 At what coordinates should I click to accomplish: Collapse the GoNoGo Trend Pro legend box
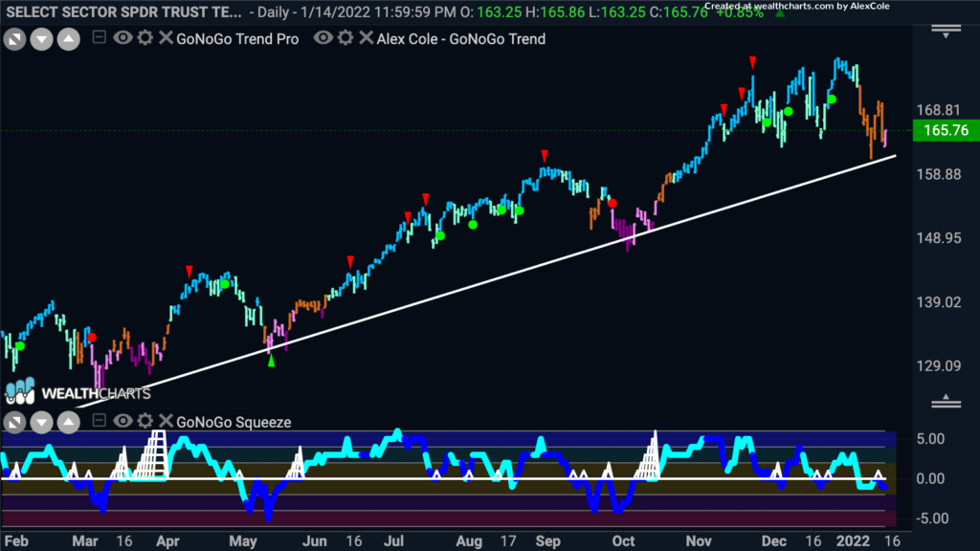pos(99,37)
